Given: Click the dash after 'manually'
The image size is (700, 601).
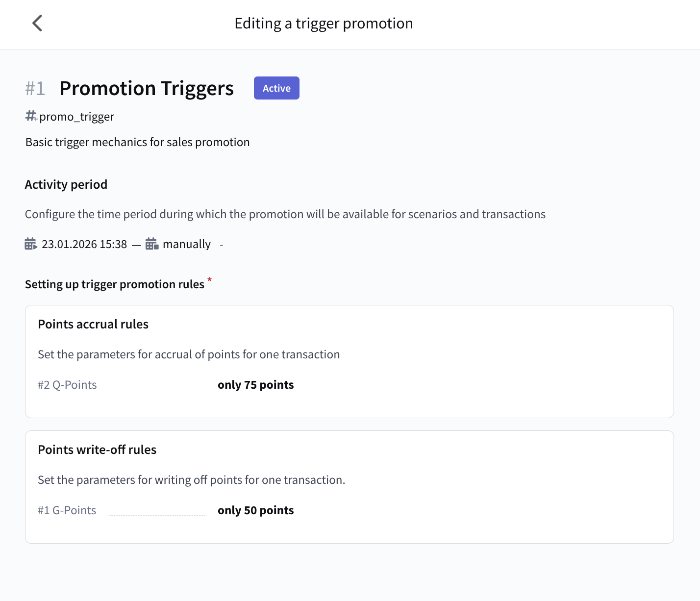Looking at the screenshot, I should coord(222,245).
